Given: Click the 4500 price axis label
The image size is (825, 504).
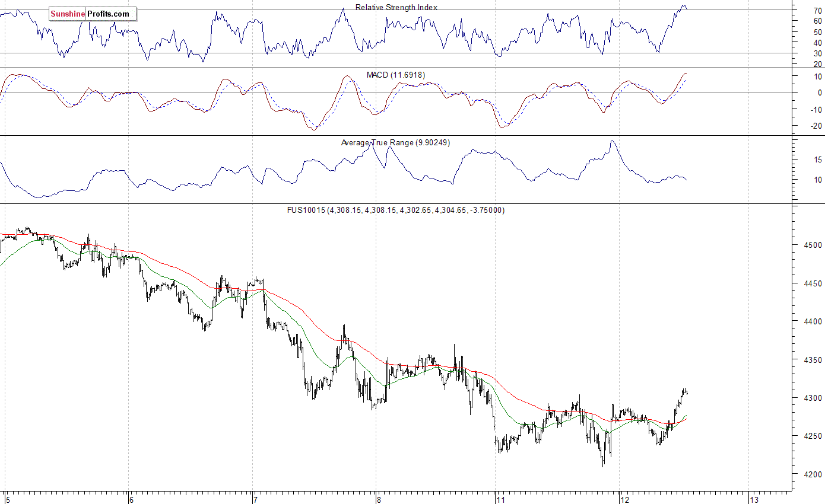Looking at the screenshot, I should [812, 245].
